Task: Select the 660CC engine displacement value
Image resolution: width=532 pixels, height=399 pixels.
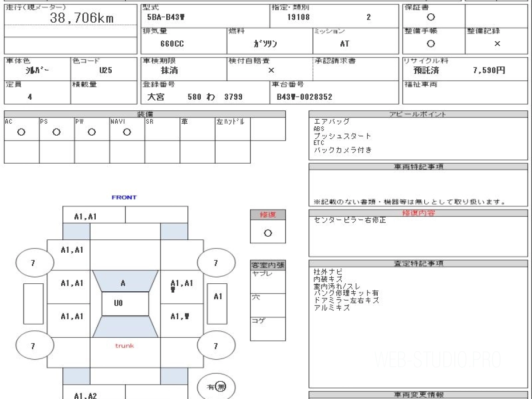Action: tap(172, 44)
